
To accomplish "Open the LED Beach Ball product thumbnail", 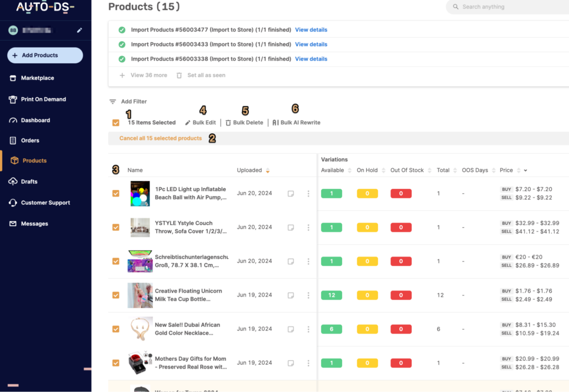I will tap(140, 194).
